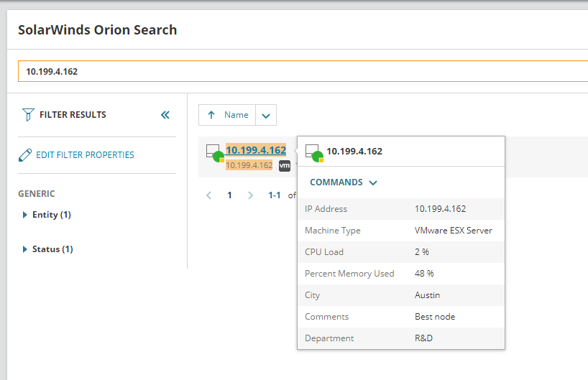Collapse the filter panel with double chevron
The image size is (588, 380).
[x=165, y=115]
